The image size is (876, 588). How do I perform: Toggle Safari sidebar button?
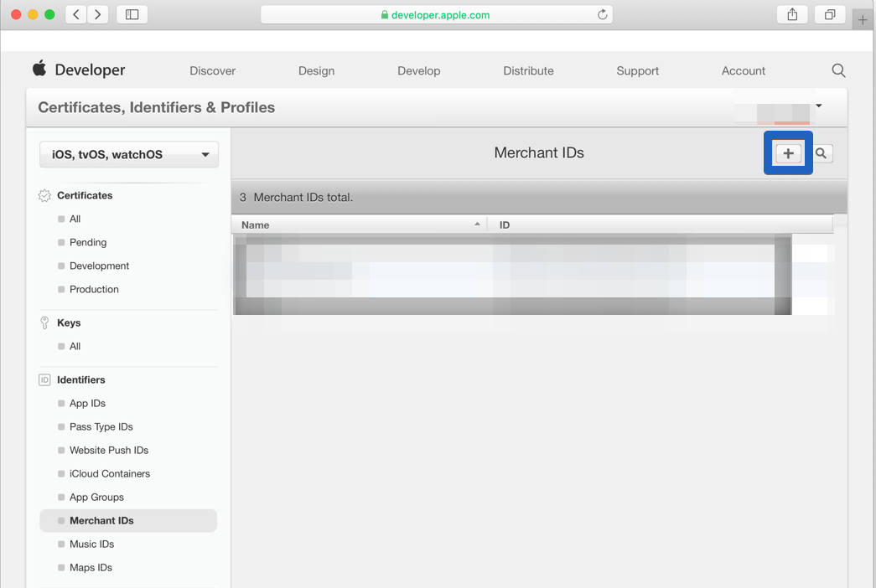[x=132, y=14]
